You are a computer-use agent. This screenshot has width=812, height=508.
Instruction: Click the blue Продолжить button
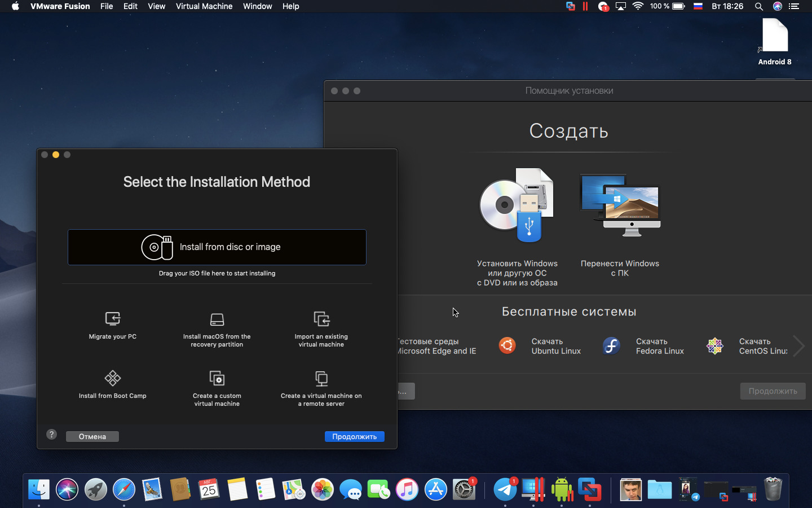[x=354, y=436]
